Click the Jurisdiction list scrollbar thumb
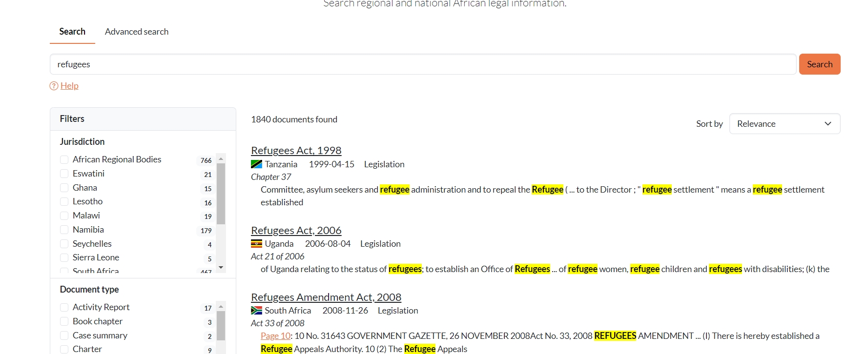 [221, 194]
